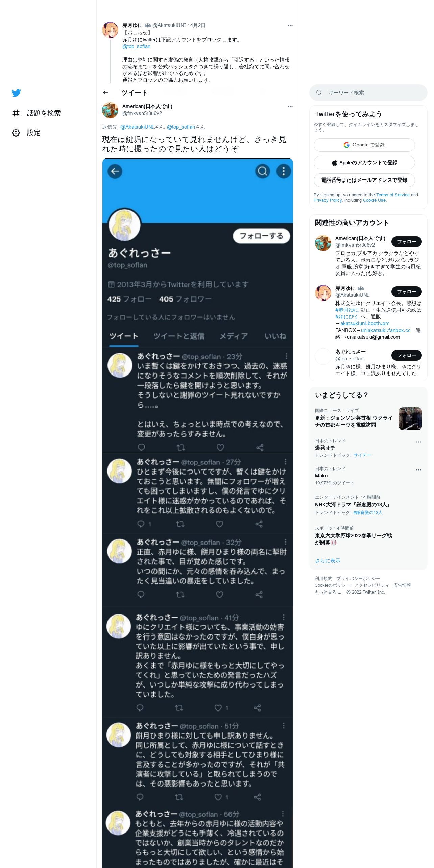The image size is (434, 868).
Task: Click さらに表示 to show more trends
Action: (x=328, y=561)
